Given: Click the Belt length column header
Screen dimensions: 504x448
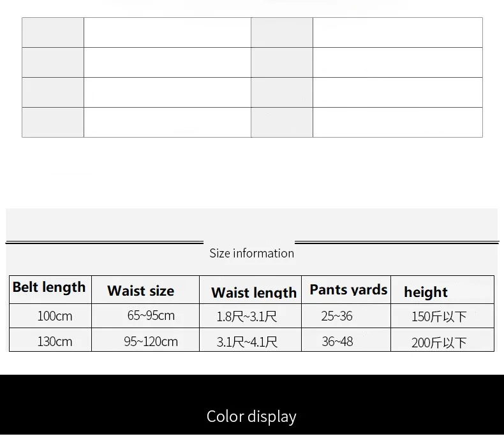Looking at the screenshot, I should (x=50, y=289).
